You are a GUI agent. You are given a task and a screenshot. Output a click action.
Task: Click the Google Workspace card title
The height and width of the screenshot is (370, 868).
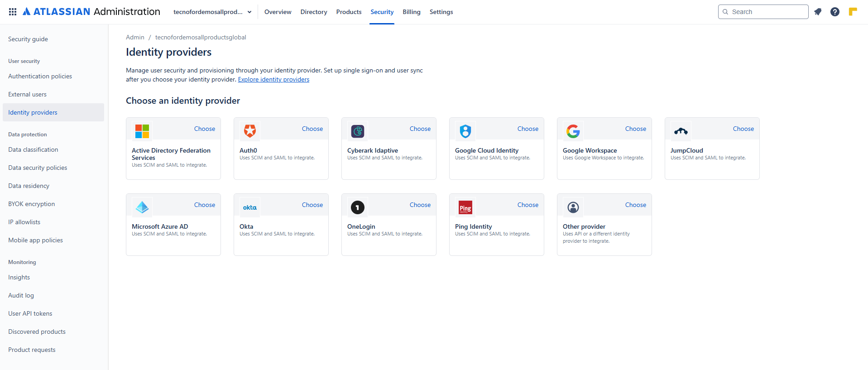pyautogui.click(x=590, y=150)
